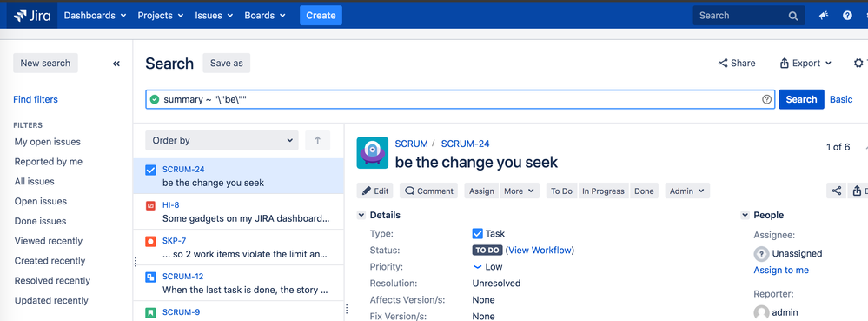Open the Boards menu
868x321 pixels.
click(265, 16)
